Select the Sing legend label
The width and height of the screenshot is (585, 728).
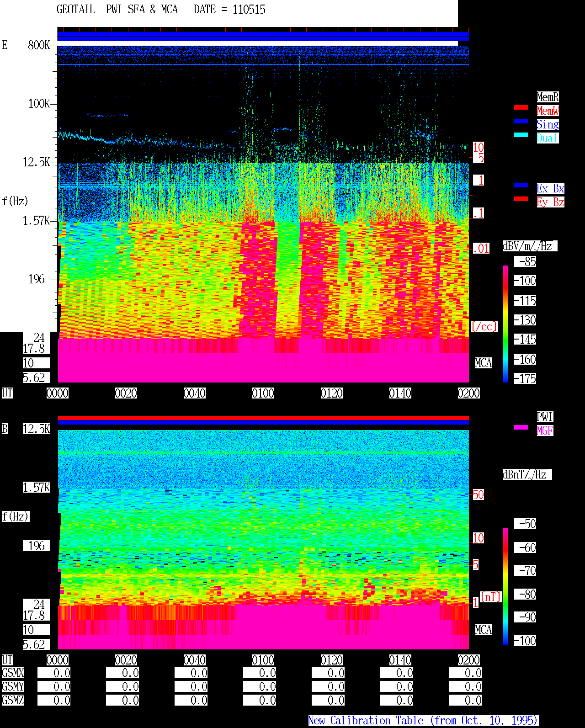click(x=548, y=124)
